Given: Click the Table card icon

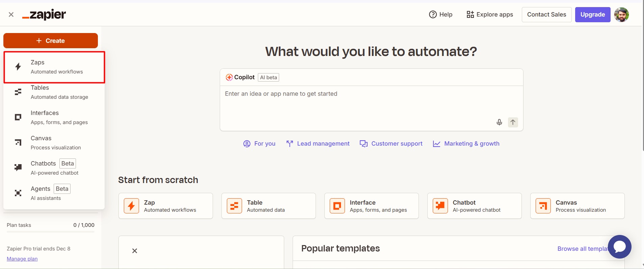Looking at the screenshot, I should [234, 206].
